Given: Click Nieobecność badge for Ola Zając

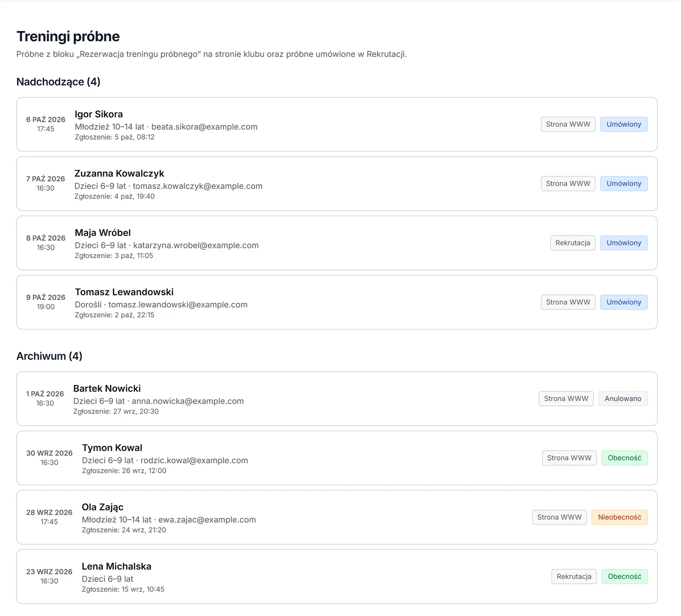Looking at the screenshot, I should (620, 518).
